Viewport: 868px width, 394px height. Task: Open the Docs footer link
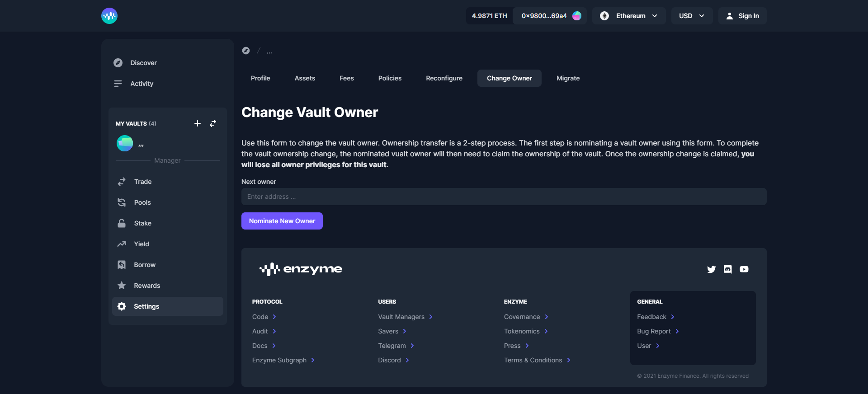pyautogui.click(x=264, y=346)
